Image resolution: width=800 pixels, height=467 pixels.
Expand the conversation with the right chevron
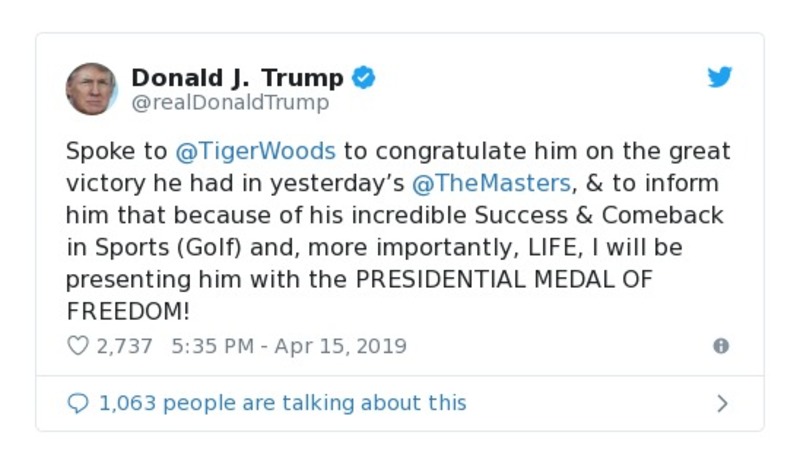click(x=722, y=403)
